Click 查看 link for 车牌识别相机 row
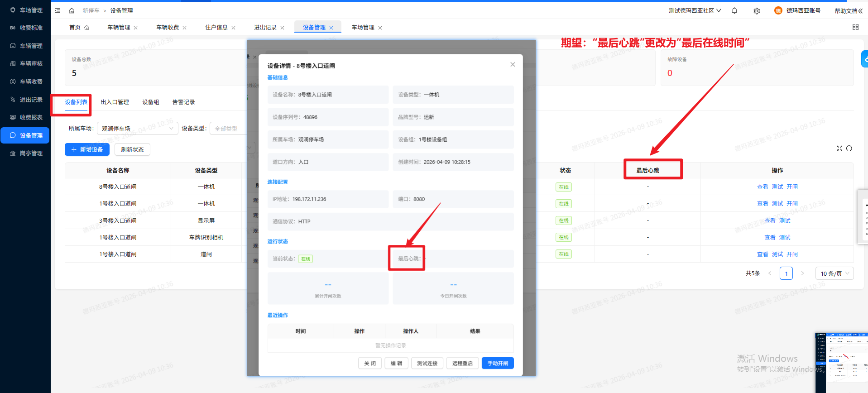The image size is (868, 393). 770,238
